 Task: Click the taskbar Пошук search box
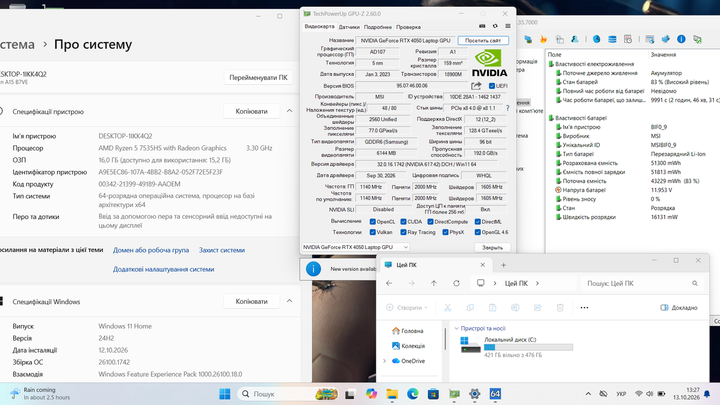point(288,394)
